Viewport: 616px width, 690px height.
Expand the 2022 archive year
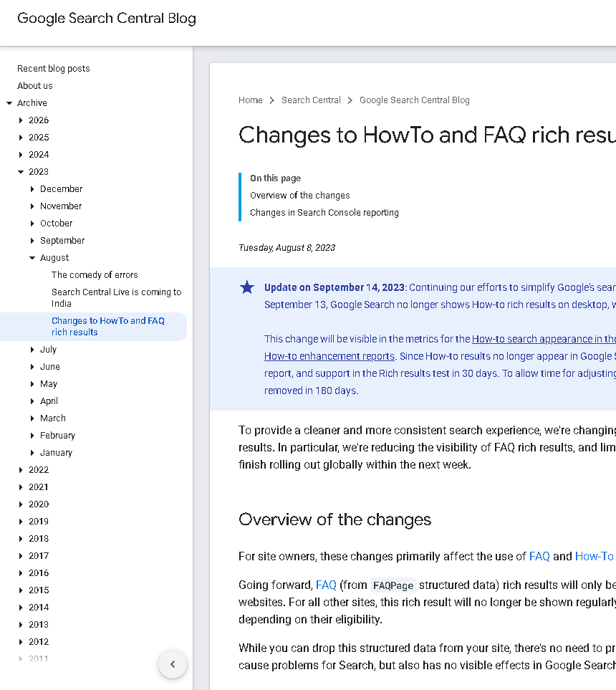[21, 469]
